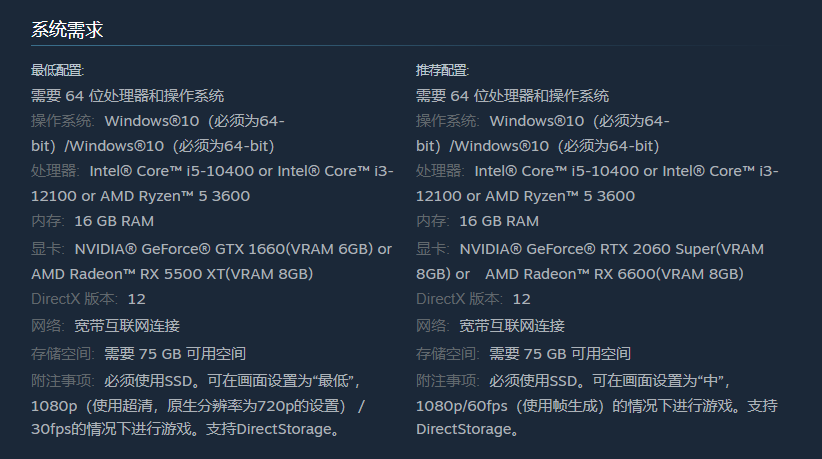Click the 操作系统 label under 推荐配置
822x459 pixels.
point(447,121)
